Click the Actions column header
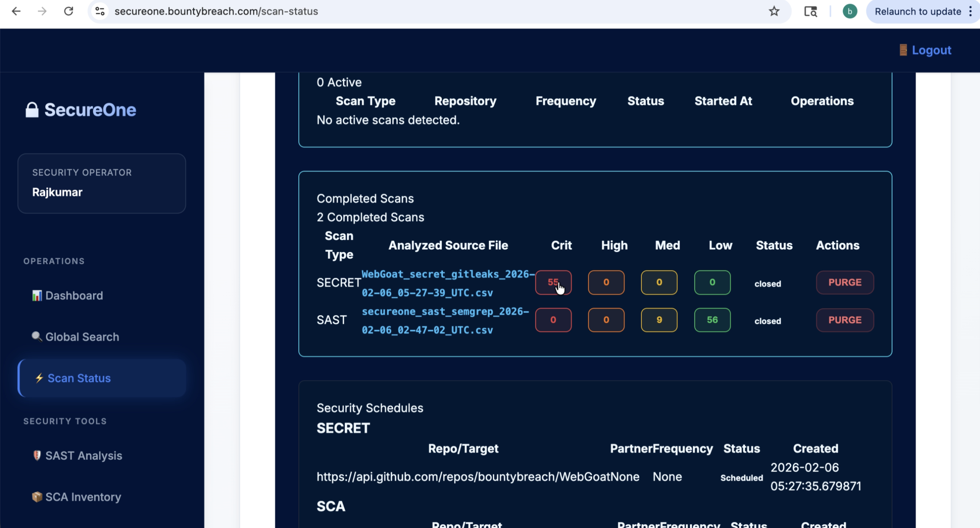 tap(837, 245)
